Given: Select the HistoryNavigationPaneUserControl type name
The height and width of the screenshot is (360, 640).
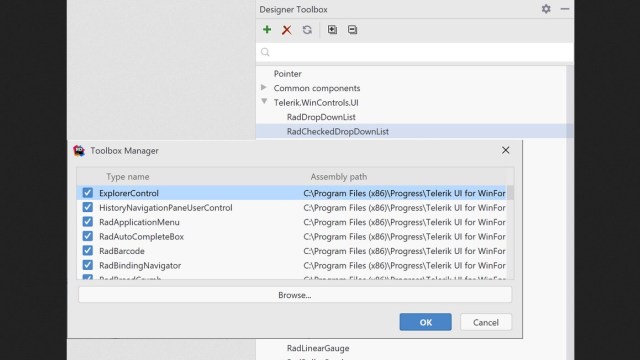Looking at the screenshot, I should tap(166, 207).
